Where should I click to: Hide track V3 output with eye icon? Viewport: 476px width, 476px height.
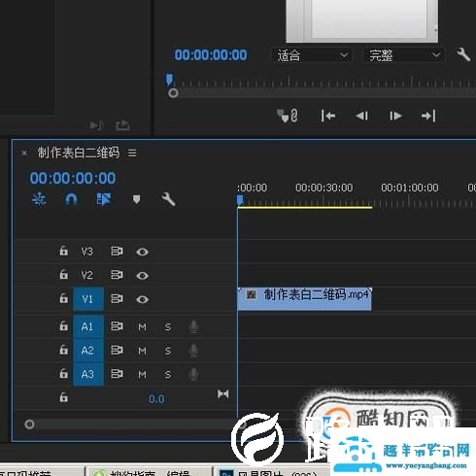[x=142, y=252]
